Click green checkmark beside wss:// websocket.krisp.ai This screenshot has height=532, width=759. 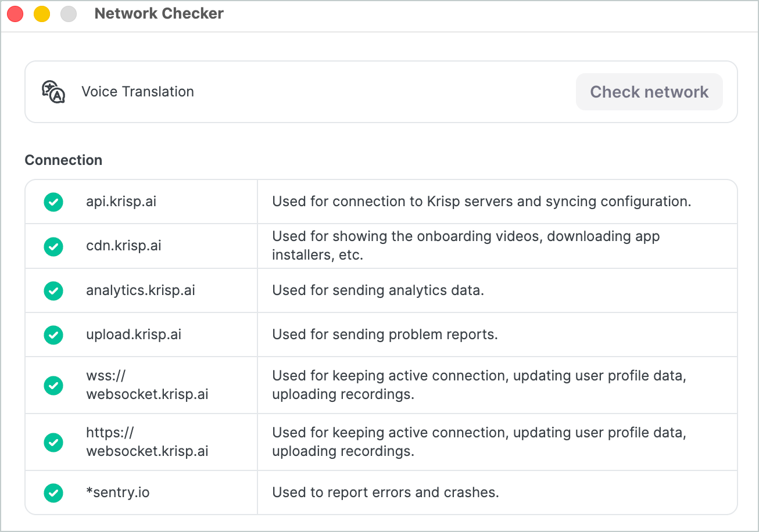coord(53,385)
